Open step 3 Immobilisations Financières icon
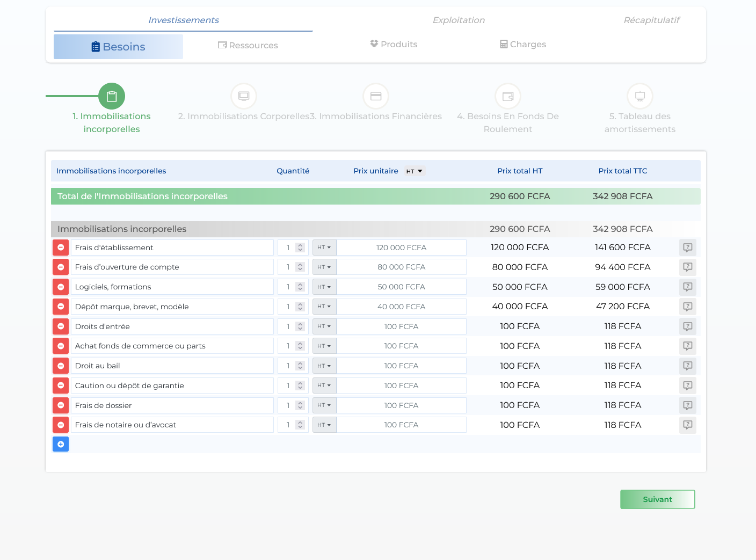 (376, 96)
